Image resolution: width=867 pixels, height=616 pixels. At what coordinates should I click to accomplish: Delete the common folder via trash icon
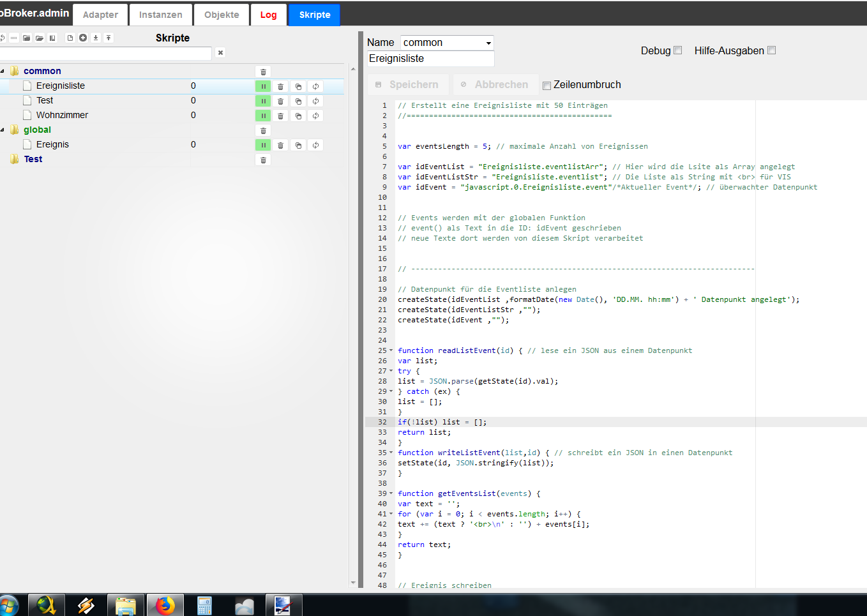click(263, 71)
